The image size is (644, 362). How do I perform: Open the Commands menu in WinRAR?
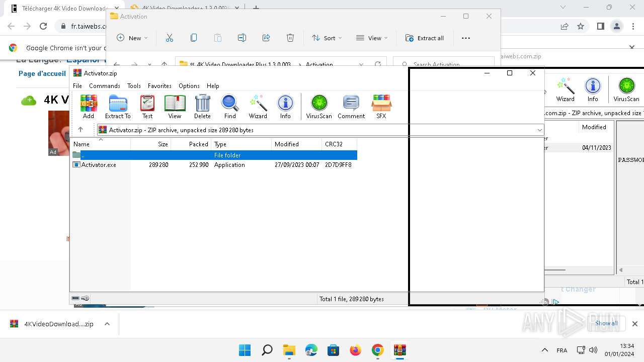105,85
